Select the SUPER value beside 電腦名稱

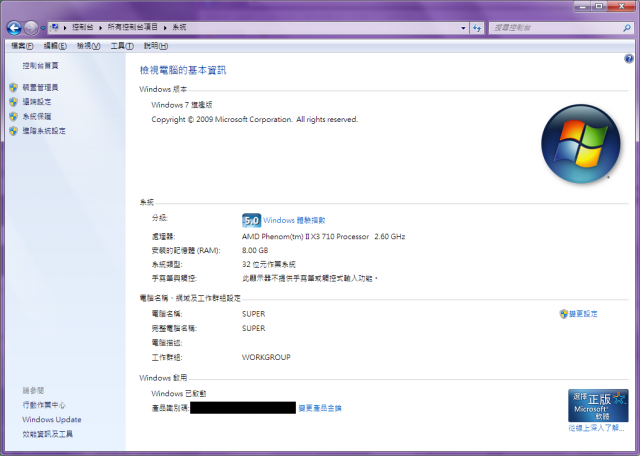[x=253, y=314]
